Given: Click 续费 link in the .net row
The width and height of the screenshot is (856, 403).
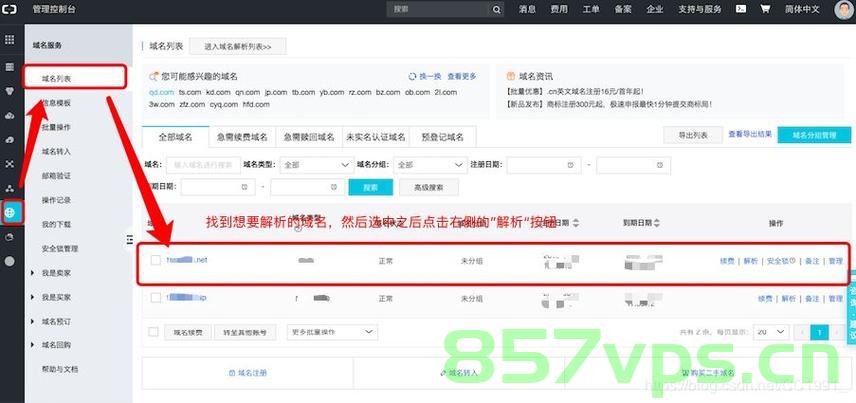Looking at the screenshot, I should [727, 261].
